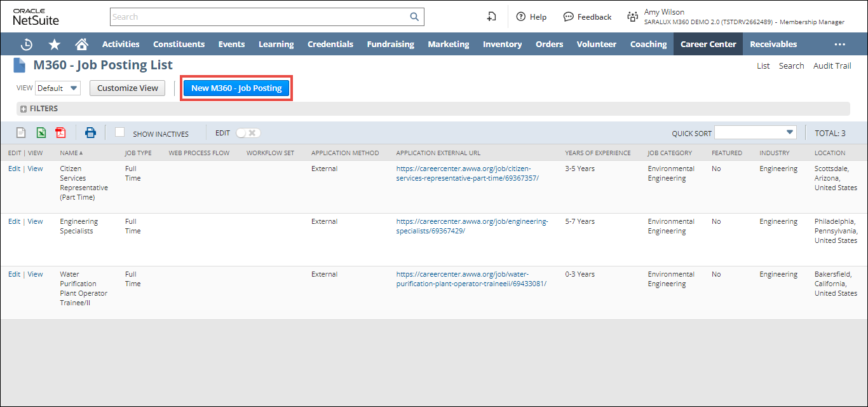Show more menus via the ellipsis

pos(839,45)
